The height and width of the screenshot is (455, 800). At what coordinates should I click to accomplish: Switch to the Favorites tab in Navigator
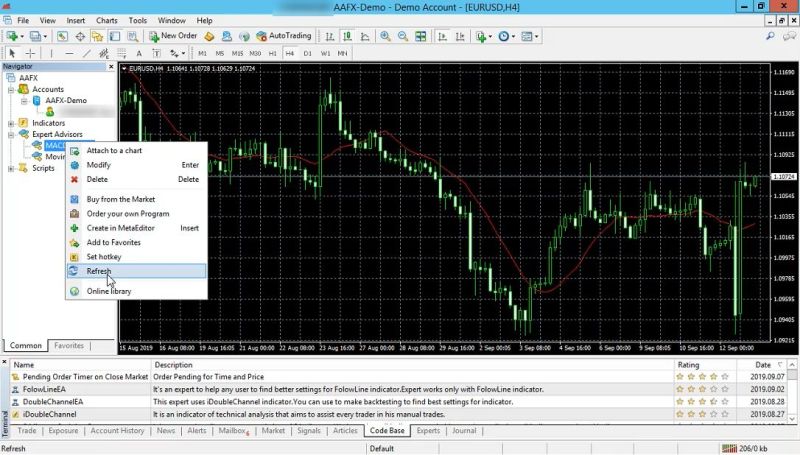click(x=69, y=346)
